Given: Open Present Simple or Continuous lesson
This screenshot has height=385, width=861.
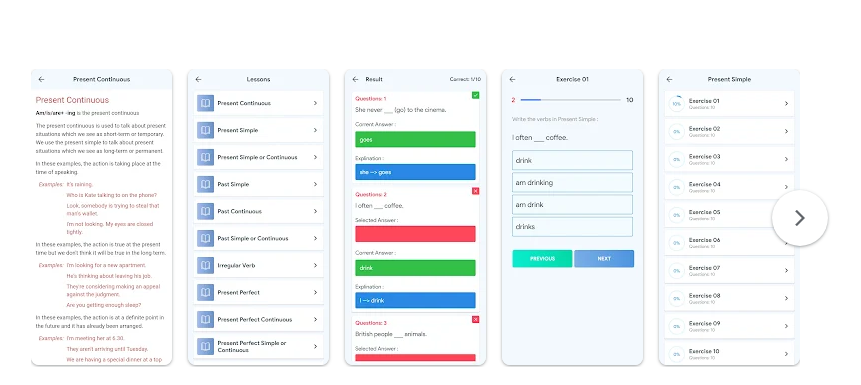Looking at the screenshot, I should coord(259,157).
